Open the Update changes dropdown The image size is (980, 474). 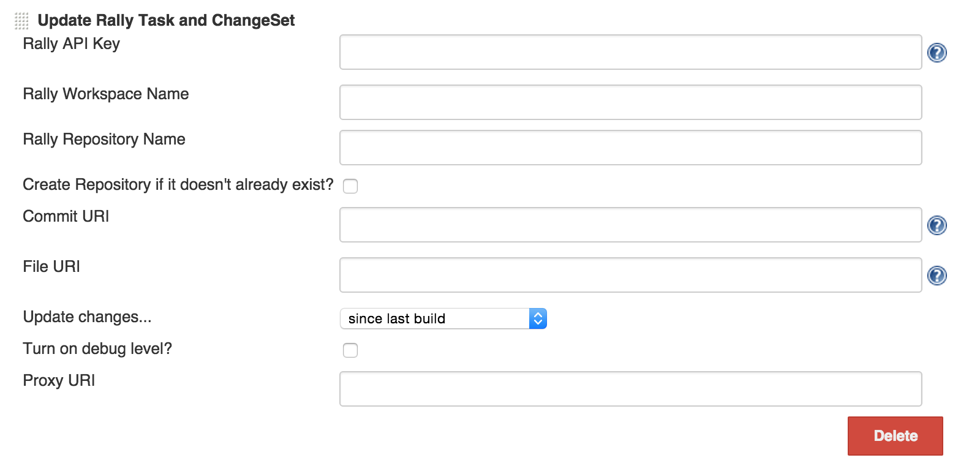(x=443, y=318)
